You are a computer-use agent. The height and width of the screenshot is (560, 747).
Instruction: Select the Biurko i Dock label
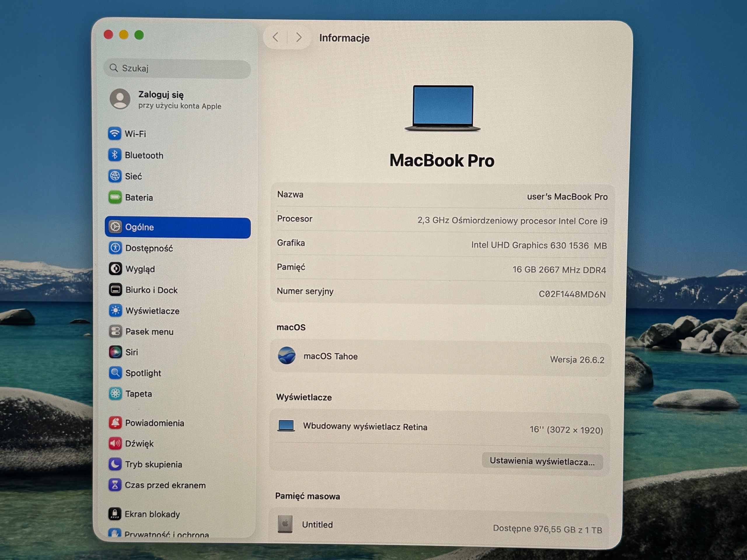tap(152, 290)
